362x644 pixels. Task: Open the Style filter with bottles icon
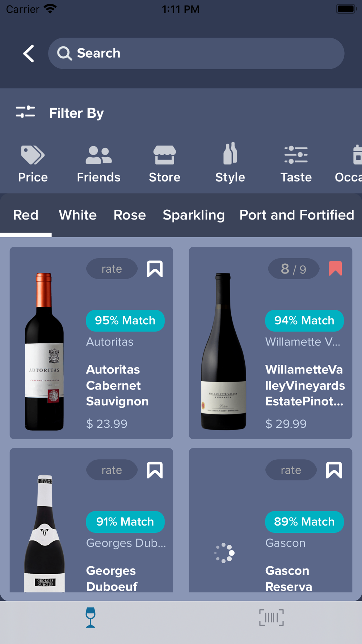(230, 164)
